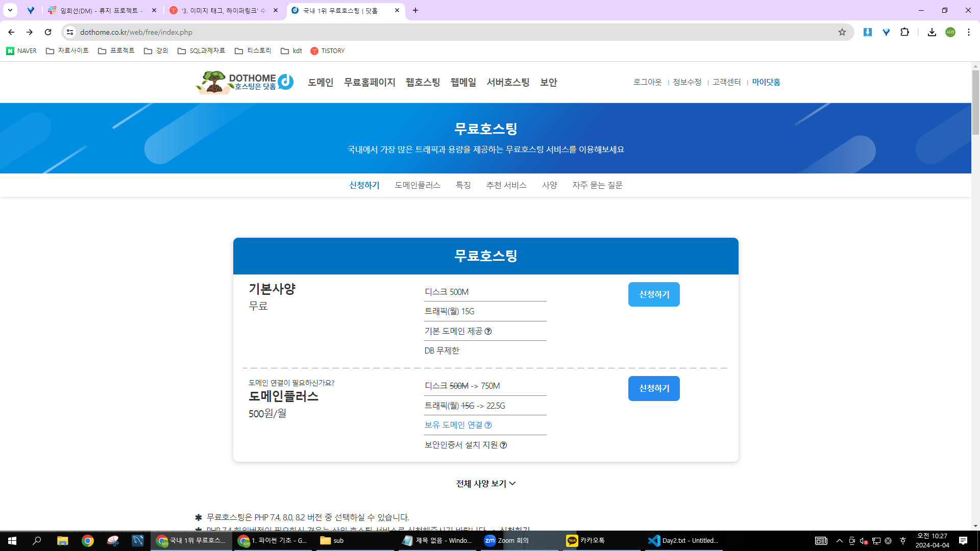Image resolution: width=980 pixels, height=551 pixels.
Task: Click the Dothome logo
Action: tap(245, 82)
